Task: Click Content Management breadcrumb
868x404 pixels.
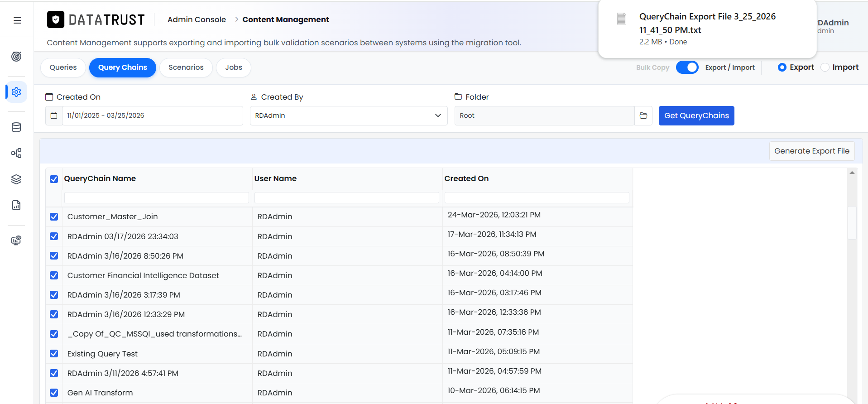Action: 286,19
